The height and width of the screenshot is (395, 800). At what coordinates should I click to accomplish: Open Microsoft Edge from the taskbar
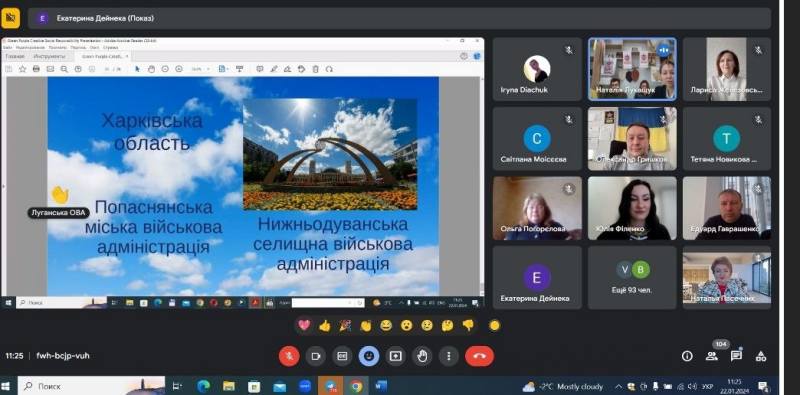[203, 386]
